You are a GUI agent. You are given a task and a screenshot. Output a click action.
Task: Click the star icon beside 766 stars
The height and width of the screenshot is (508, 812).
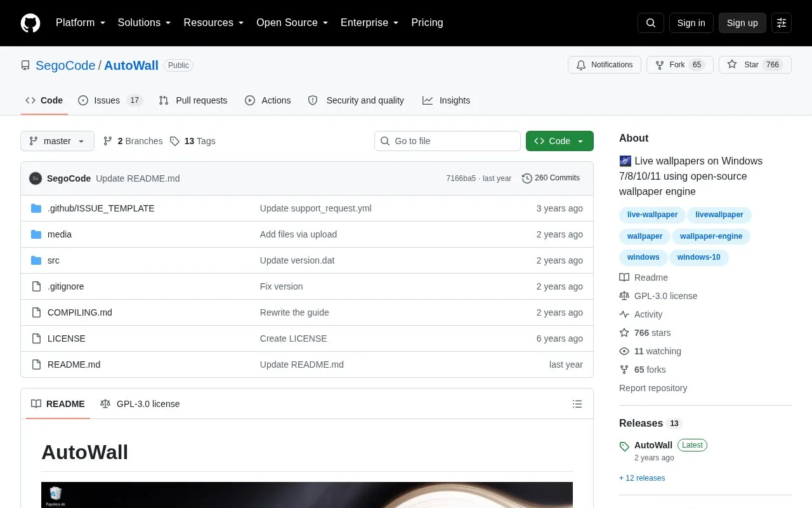tap(624, 333)
